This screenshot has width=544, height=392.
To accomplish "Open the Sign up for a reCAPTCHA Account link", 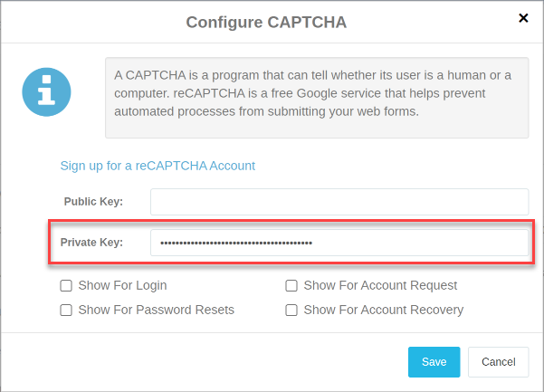I will (x=157, y=166).
